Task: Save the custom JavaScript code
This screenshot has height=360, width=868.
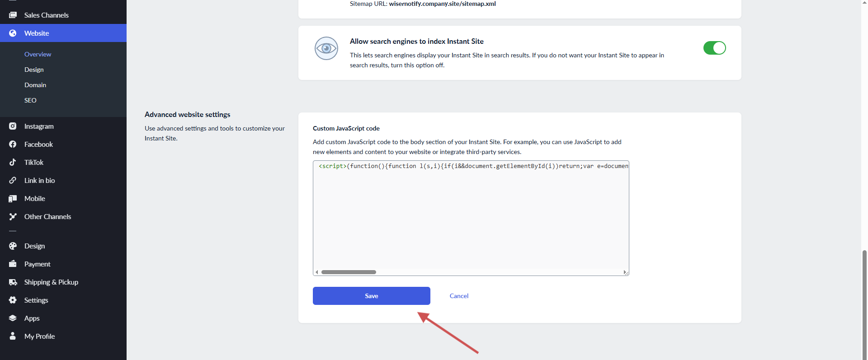Action: (x=371, y=296)
